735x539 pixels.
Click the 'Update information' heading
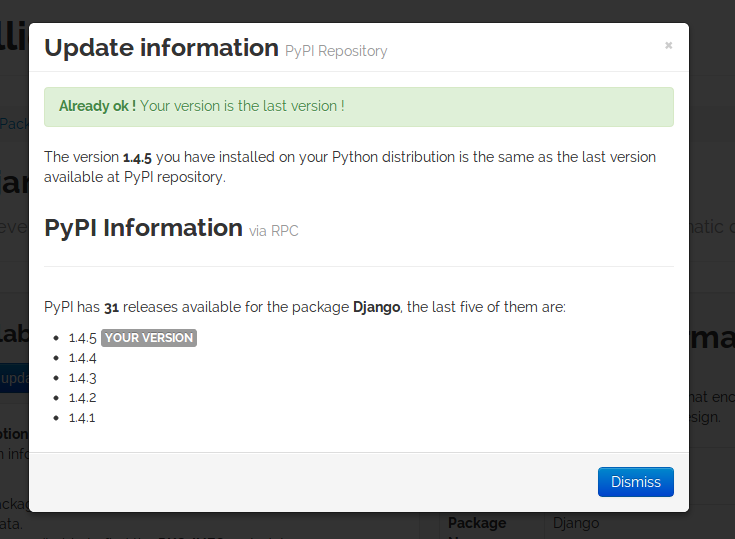pyautogui.click(x=162, y=48)
